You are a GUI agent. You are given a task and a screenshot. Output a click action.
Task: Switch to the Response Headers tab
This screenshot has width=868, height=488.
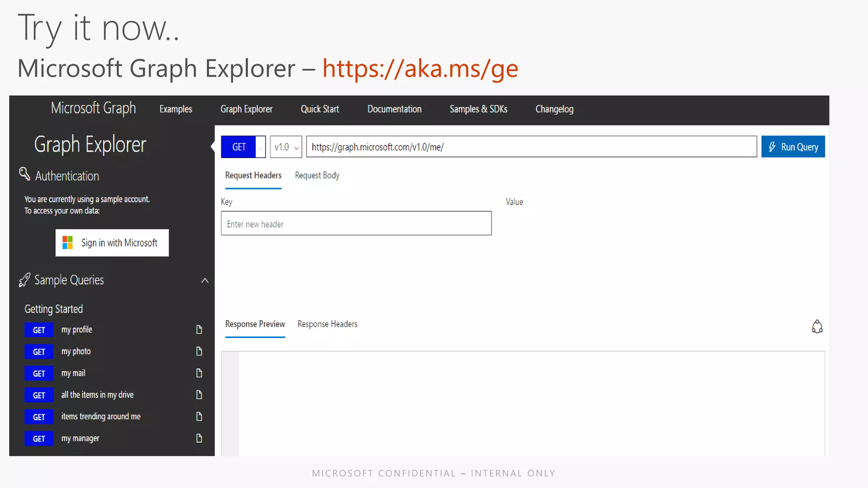[327, 324]
